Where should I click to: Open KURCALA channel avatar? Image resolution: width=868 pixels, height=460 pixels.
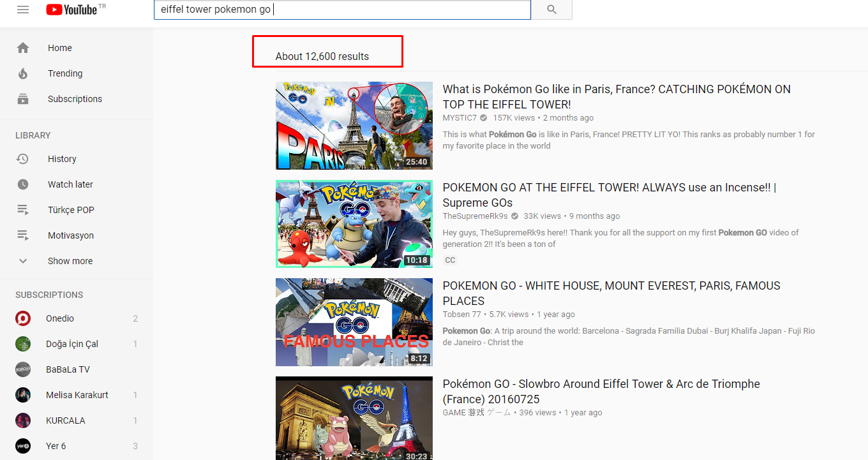coord(23,420)
